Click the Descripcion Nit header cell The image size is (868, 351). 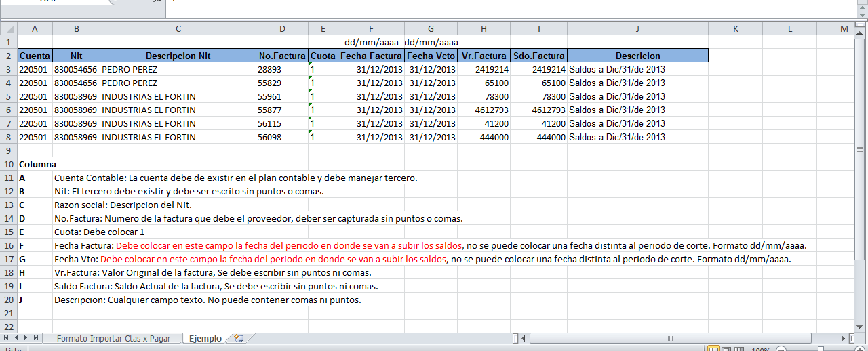pyautogui.click(x=178, y=56)
